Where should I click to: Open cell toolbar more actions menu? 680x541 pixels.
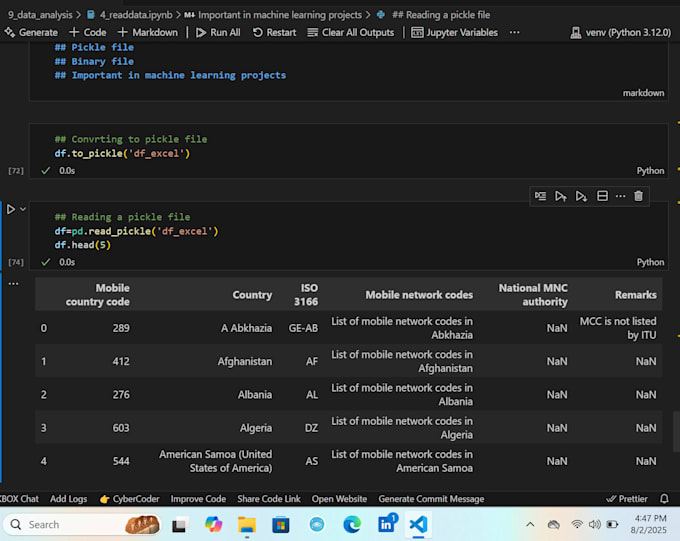(621, 196)
